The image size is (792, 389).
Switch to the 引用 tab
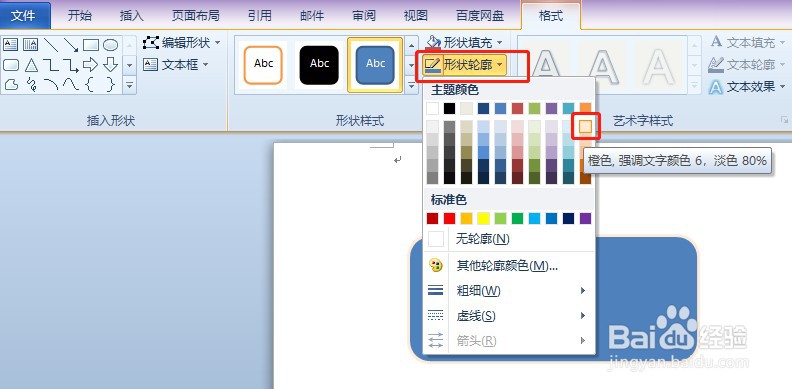click(x=260, y=16)
